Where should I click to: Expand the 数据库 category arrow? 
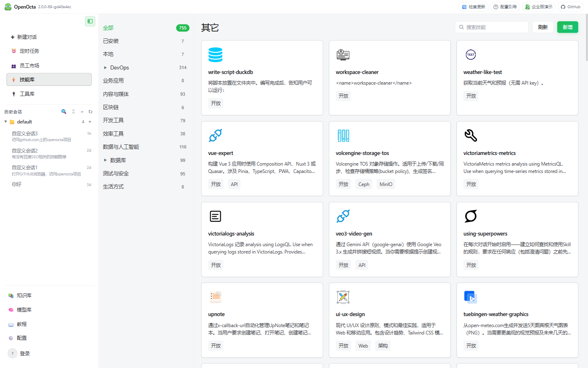[x=105, y=160]
